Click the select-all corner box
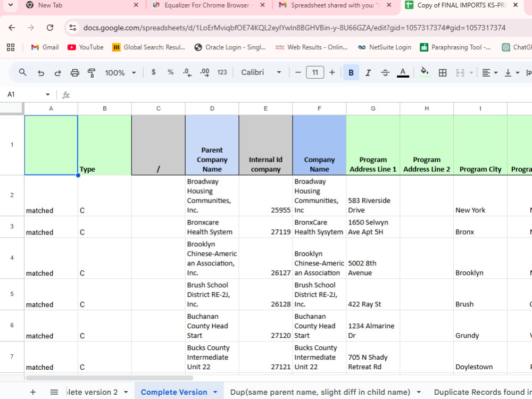This screenshot has height=399, width=532. tap(12, 109)
